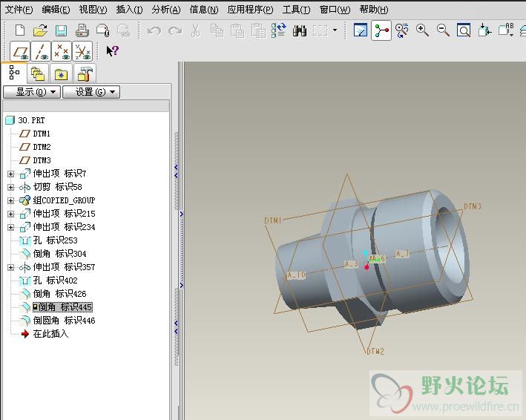Click the context-sensitive help cursor icon
Viewport: 526px width, 420px height.
(x=112, y=51)
